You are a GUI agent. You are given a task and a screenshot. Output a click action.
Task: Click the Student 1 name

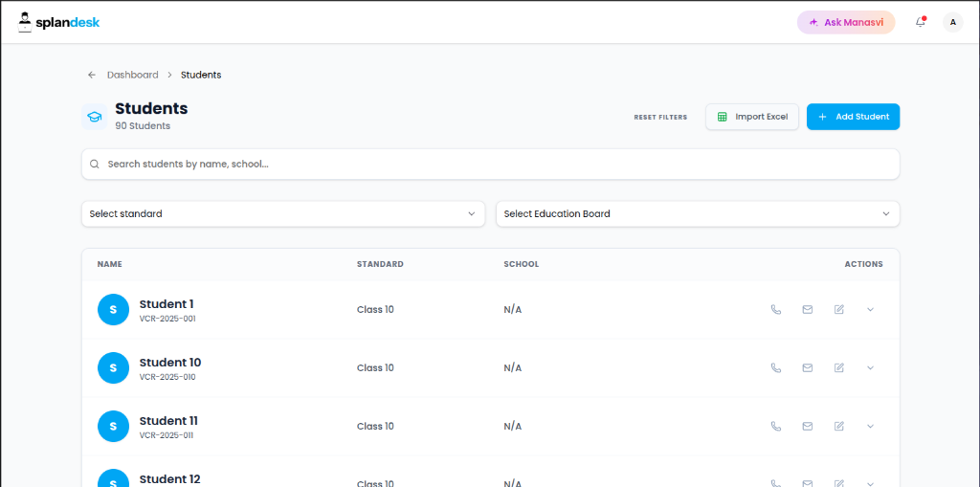(167, 304)
